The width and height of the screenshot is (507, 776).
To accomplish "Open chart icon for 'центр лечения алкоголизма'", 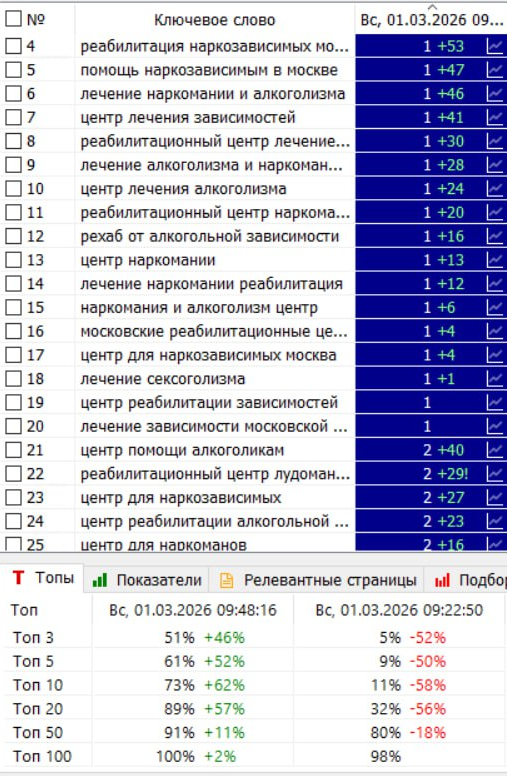I will click(x=495, y=189).
